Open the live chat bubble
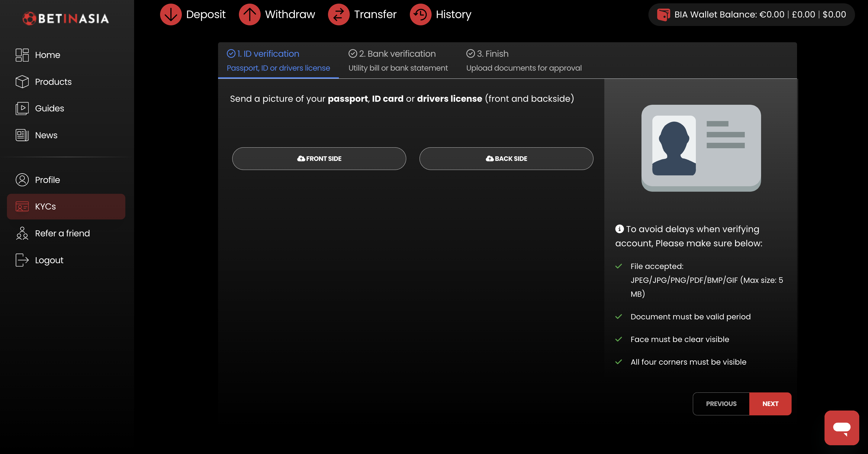Image resolution: width=868 pixels, height=454 pixels. [841, 428]
